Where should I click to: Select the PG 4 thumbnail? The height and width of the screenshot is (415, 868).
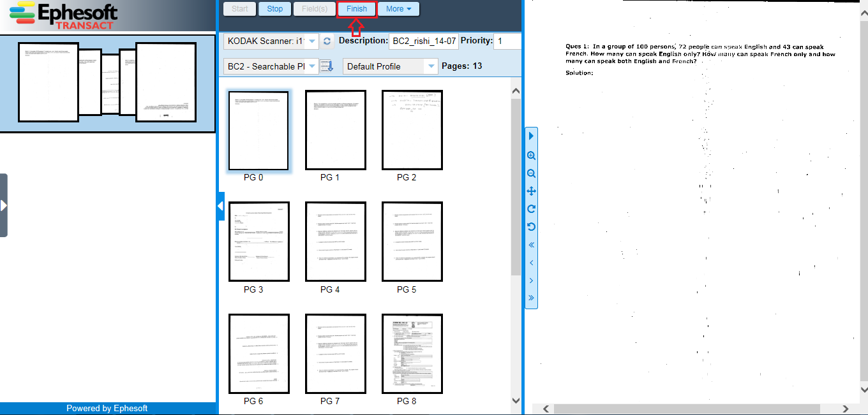336,242
